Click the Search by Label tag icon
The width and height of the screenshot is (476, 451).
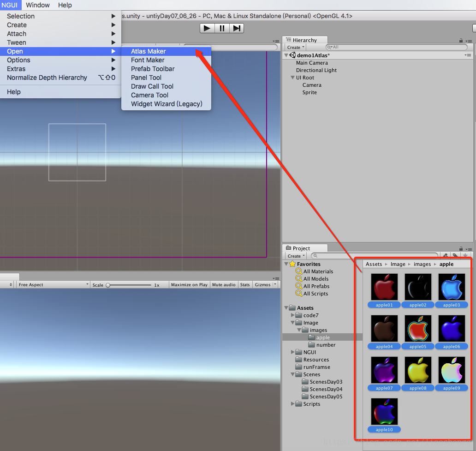[x=455, y=256]
